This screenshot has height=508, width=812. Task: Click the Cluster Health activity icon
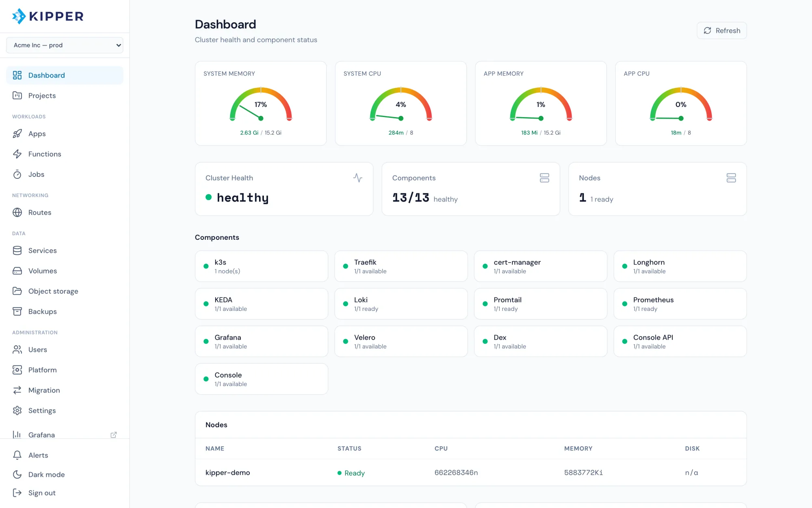pyautogui.click(x=358, y=178)
